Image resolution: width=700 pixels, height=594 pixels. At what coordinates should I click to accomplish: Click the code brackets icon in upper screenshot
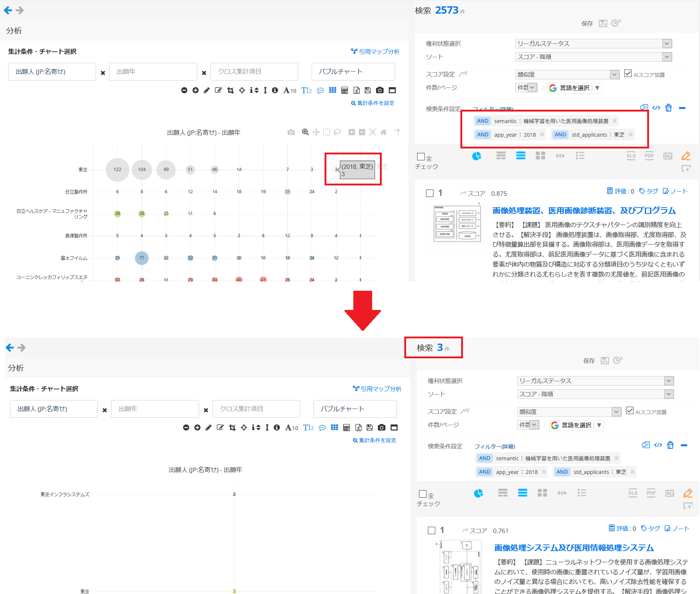[656, 108]
